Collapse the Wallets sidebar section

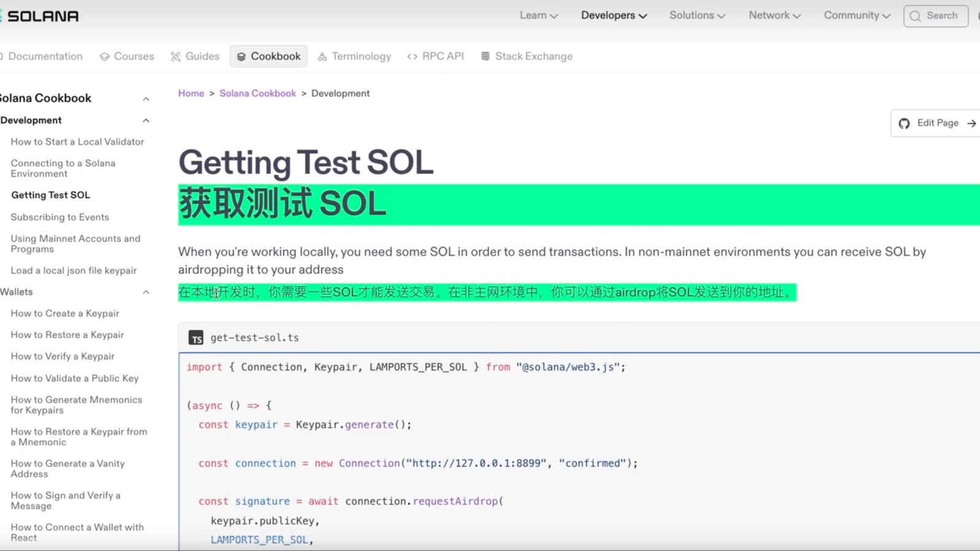146,292
